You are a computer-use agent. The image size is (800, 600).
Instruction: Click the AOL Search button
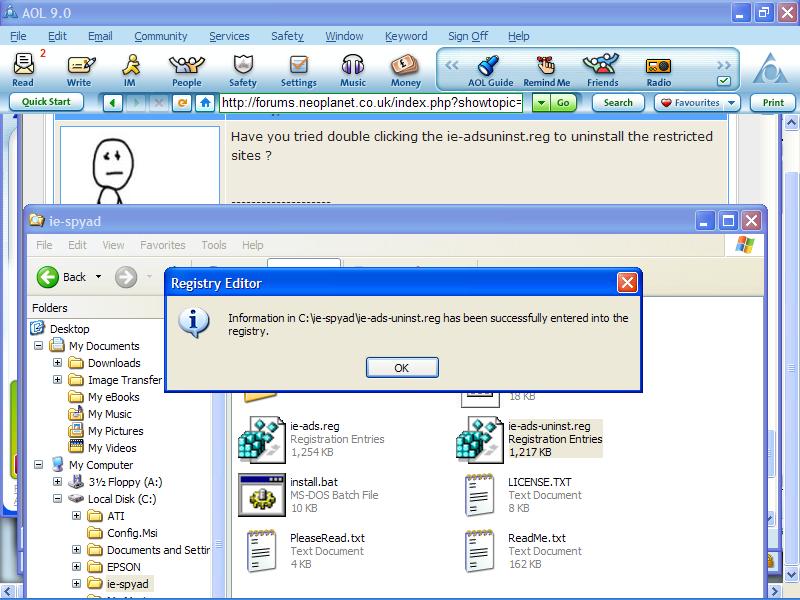click(x=618, y=103)
